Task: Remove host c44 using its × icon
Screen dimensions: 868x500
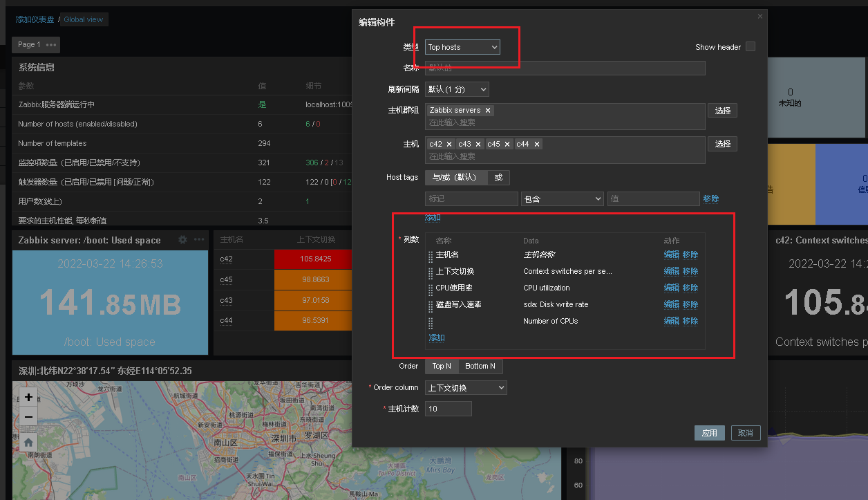Action: (538, 144)
